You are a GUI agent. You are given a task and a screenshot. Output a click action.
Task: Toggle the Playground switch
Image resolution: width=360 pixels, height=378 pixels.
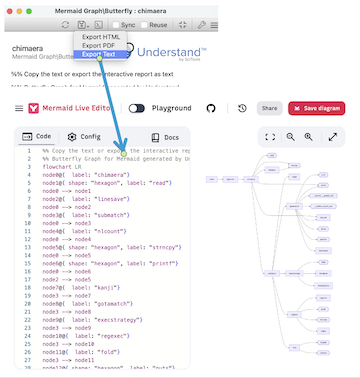click(x=137, y=108)
